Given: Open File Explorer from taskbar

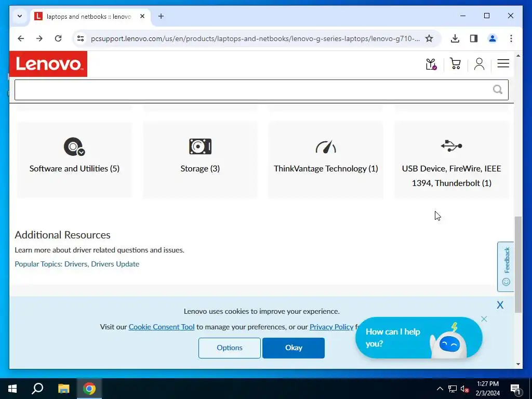Looking at the screenshot, I should pos(63,389).
